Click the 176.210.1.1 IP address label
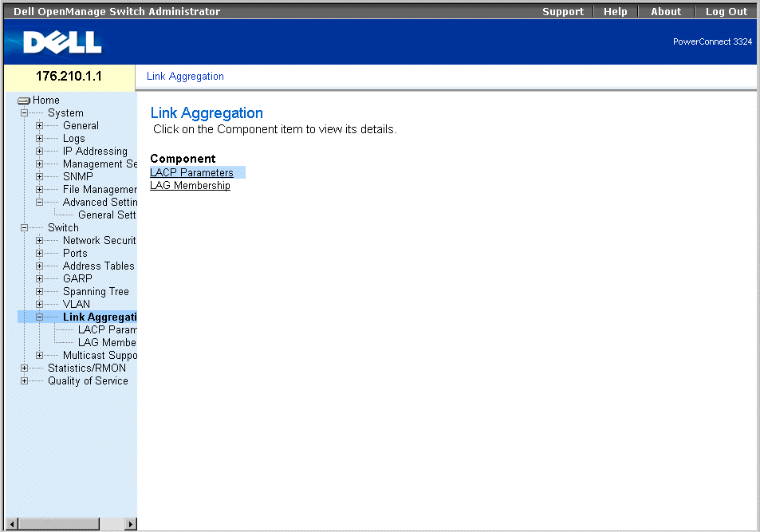This screenshot has height=532, width=760. [x=69, y=76]
